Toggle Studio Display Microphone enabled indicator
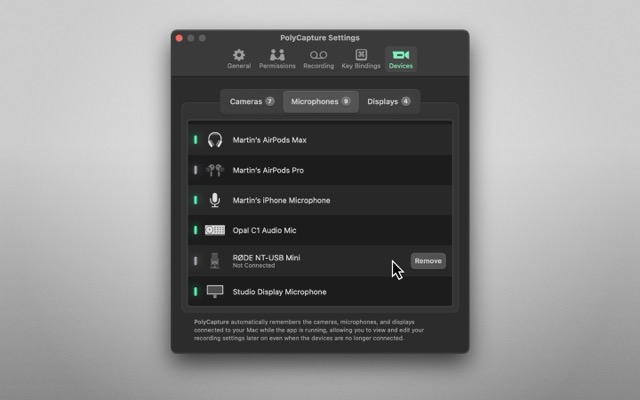Image resolution: width=640 pixels, height=400 pixels. [x=196, y=291]
